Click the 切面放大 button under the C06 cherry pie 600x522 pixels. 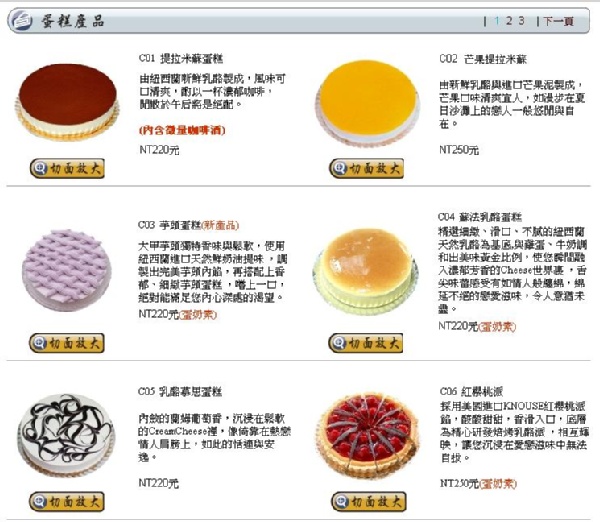point(369,502)
